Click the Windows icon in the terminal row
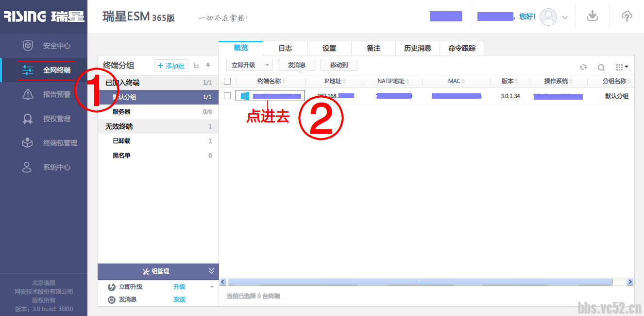 tap(245, 96)
